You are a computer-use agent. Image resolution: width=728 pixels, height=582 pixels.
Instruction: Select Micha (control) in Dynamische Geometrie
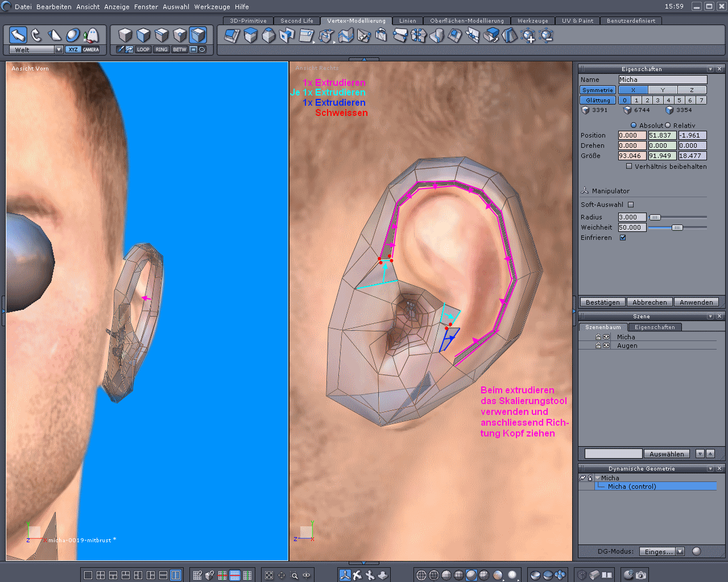point(656,487)
